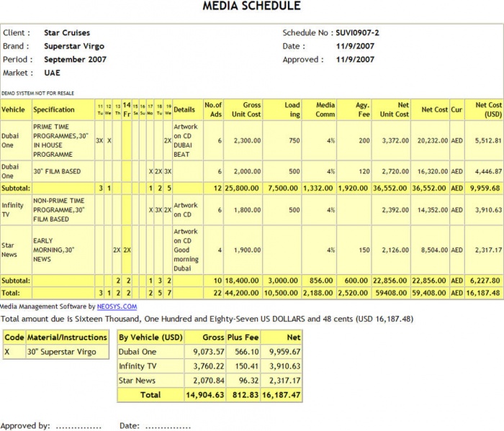Click the Approved by signature line
This screenshot has height=431, width=504.
78,427
